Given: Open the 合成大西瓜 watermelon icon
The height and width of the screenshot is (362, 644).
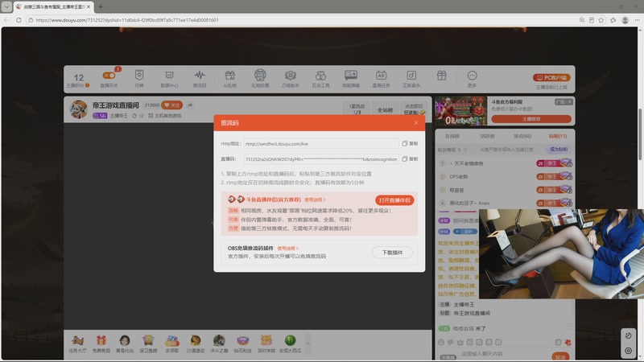Looking at the screenshot, I should (290, 343).
